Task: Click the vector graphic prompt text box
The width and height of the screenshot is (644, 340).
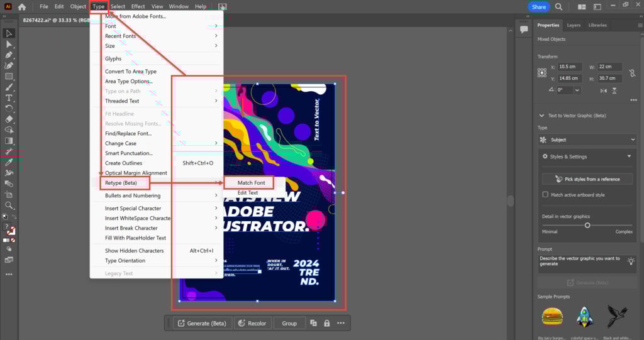Action: (x=587, y=263)
